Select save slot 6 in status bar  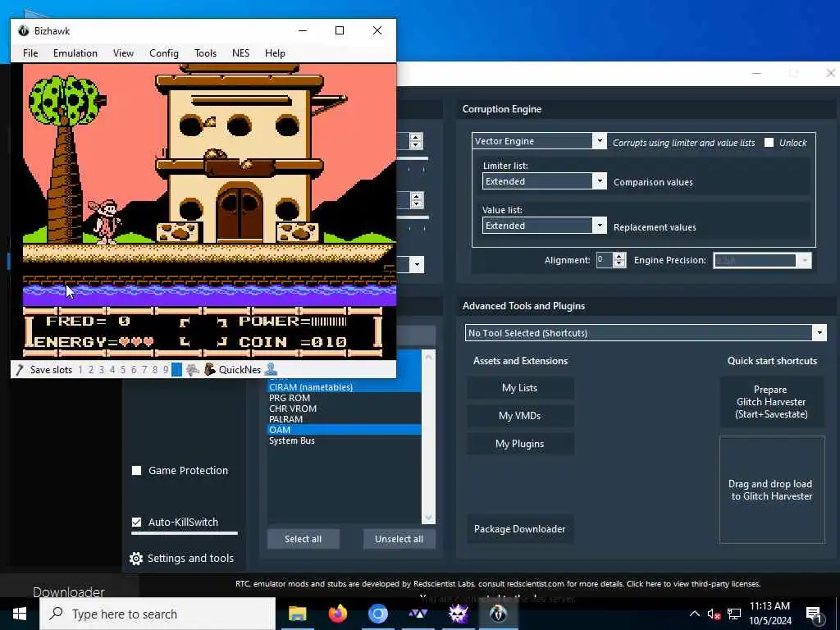134,370
